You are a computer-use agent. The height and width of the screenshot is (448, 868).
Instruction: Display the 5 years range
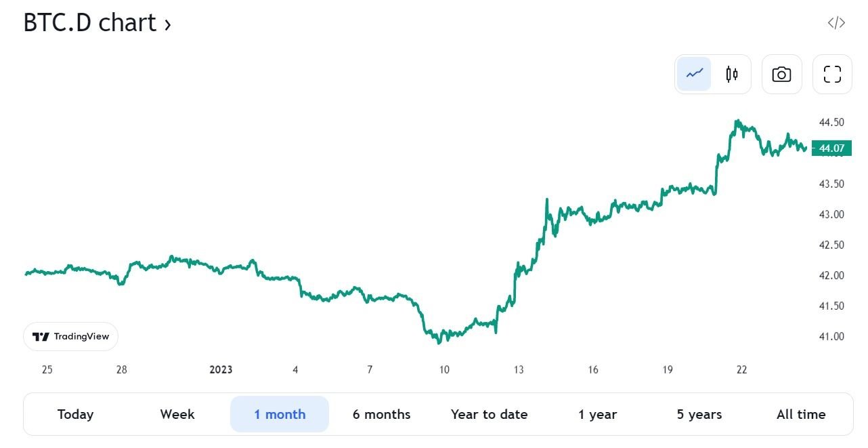point(699,414)
